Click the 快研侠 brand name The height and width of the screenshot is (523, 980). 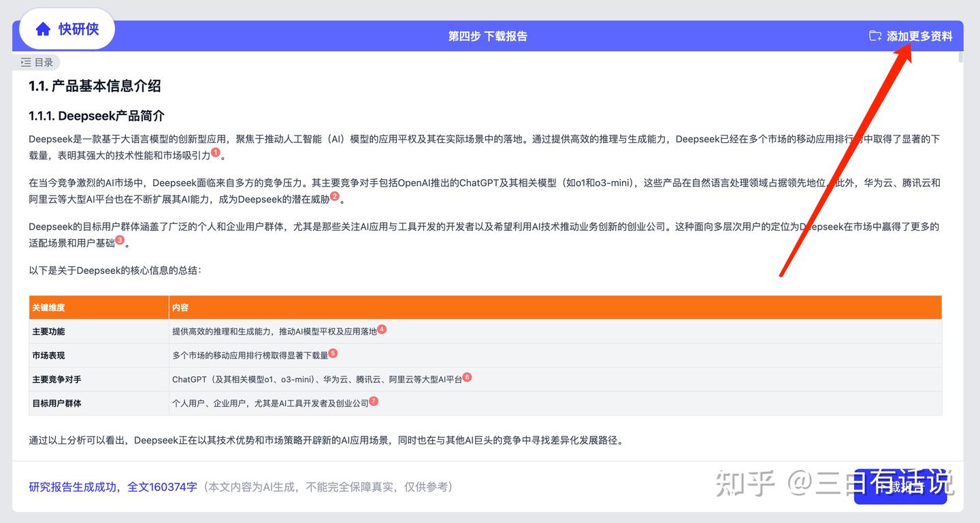coord(78,29)
